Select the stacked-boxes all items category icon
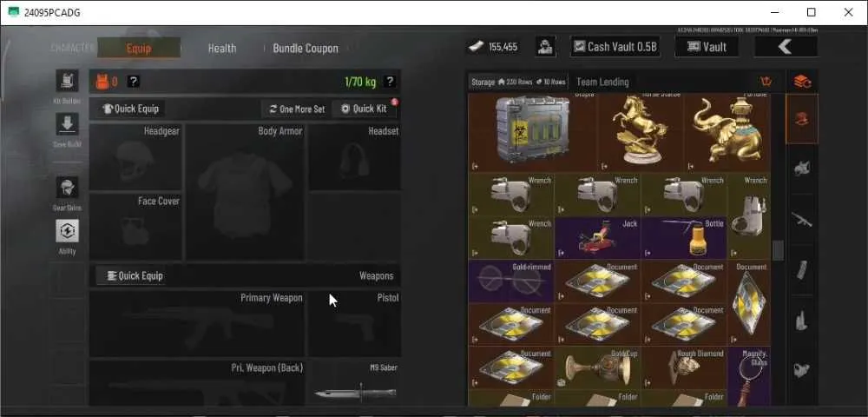Screen dimensions: 868x417 click(x=802, y=82)
